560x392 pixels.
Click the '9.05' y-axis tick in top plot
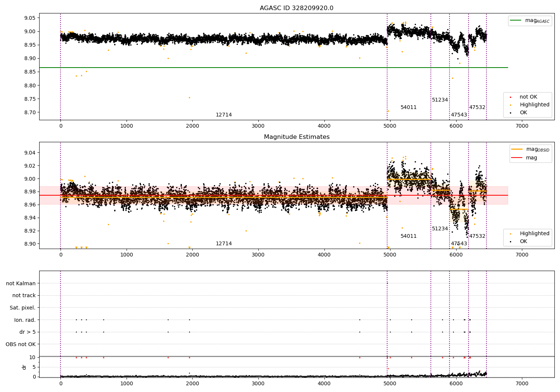29,18
